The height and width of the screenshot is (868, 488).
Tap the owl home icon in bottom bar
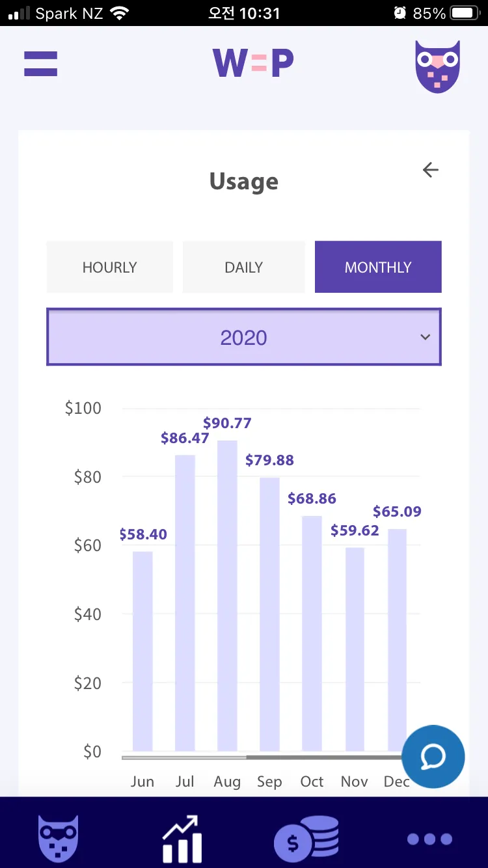tap(59, 839)
